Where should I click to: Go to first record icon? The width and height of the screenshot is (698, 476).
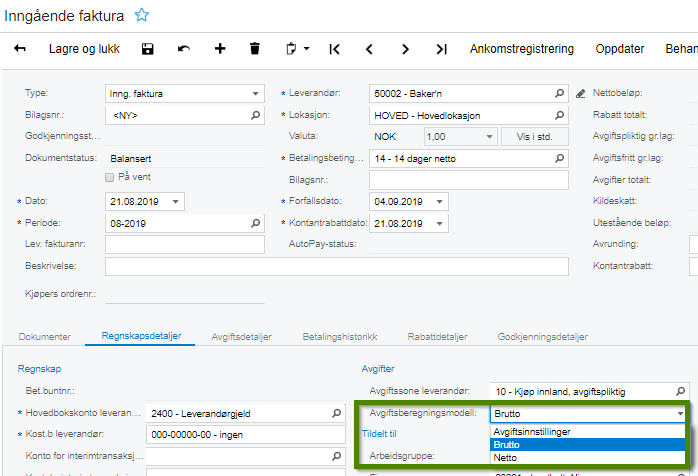coord(334,48)
